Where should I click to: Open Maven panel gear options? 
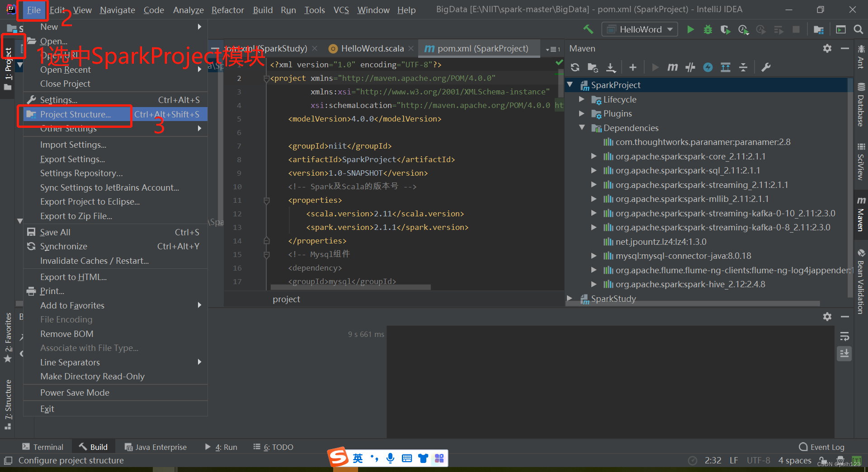(x=827, y=48)
